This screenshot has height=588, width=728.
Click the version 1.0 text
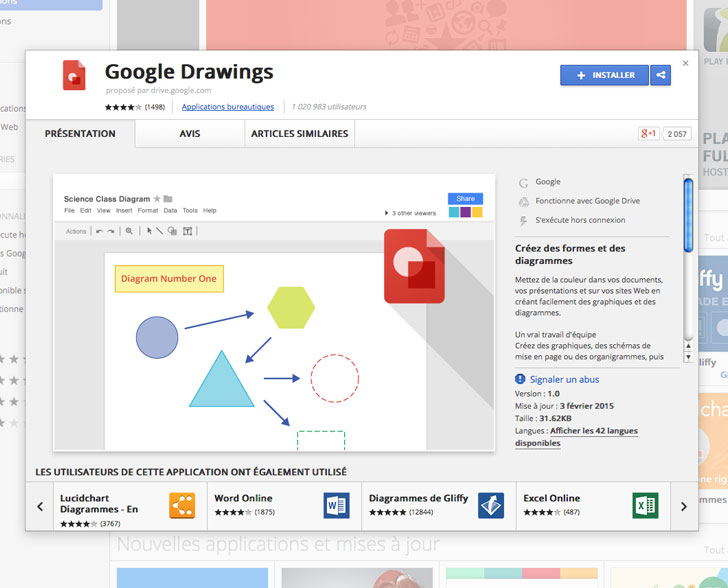(x=537, y=393)
